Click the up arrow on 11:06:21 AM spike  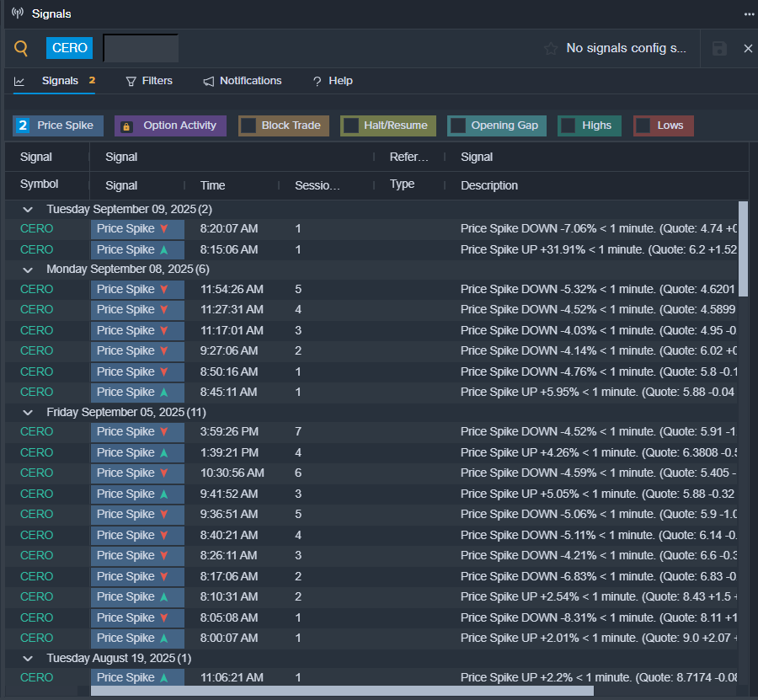[x=164, y=678]
